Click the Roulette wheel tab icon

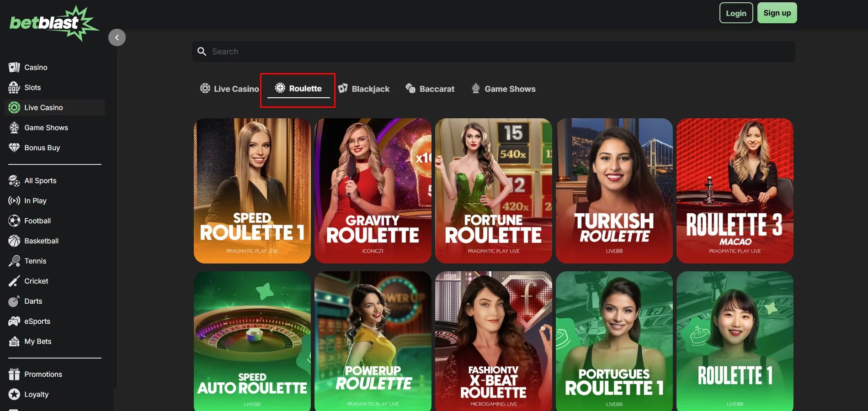click(280, 88)
